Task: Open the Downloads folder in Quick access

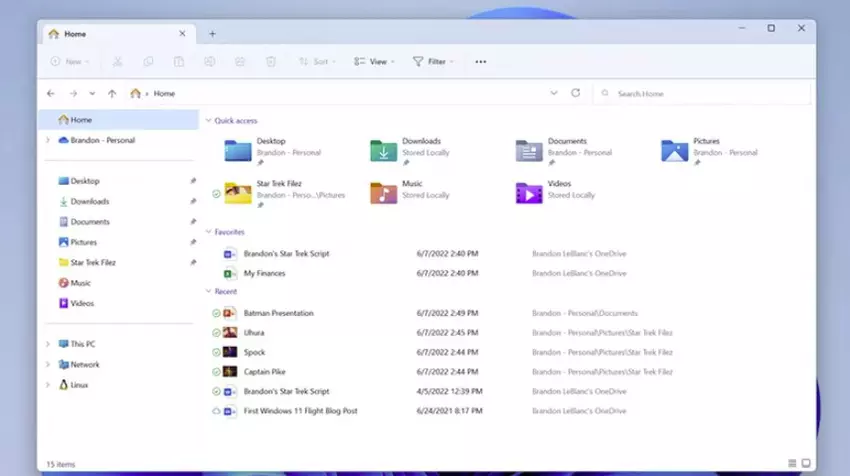Action: 384,150
